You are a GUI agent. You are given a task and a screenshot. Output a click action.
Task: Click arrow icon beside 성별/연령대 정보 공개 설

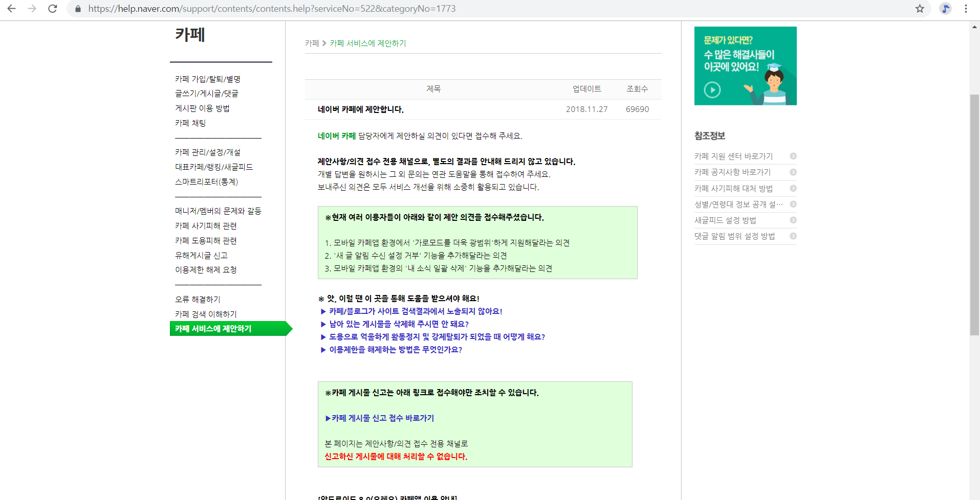click(793, 204)
